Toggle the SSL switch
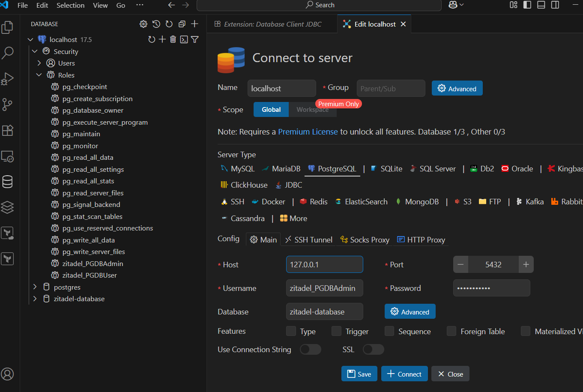This screenshot has width=583, height=392. [374, 350]
